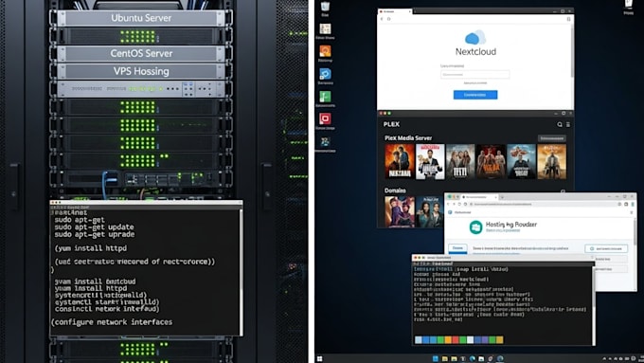
Task: Click the Hosting Provider page title
Action: [510, 225]
